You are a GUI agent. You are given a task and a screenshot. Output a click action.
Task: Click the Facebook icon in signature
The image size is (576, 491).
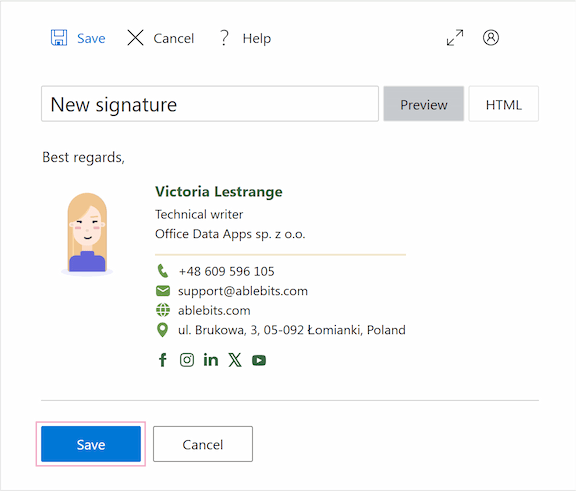(163, 360)
